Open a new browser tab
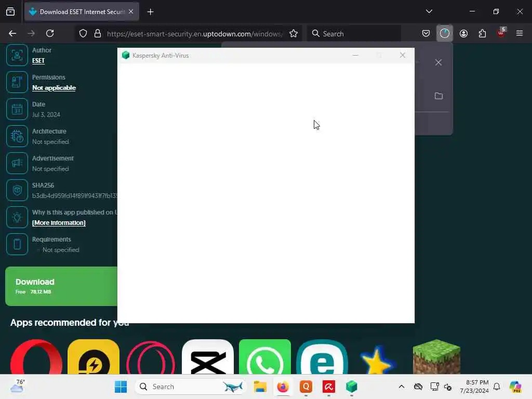Screen dimensions: 532x399 coord(150,12)
